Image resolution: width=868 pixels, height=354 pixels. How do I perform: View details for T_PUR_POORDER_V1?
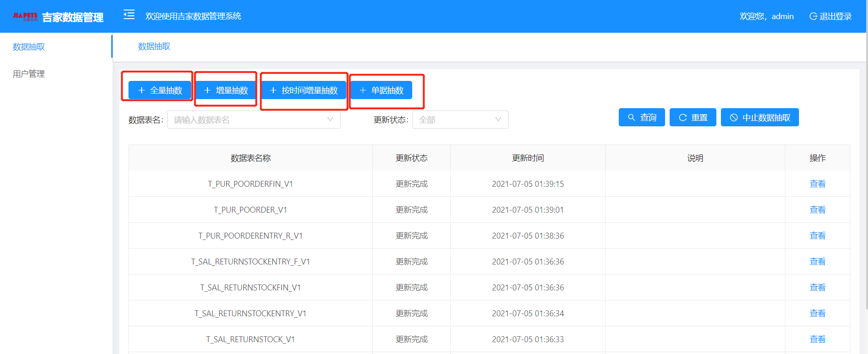point(818,210)
